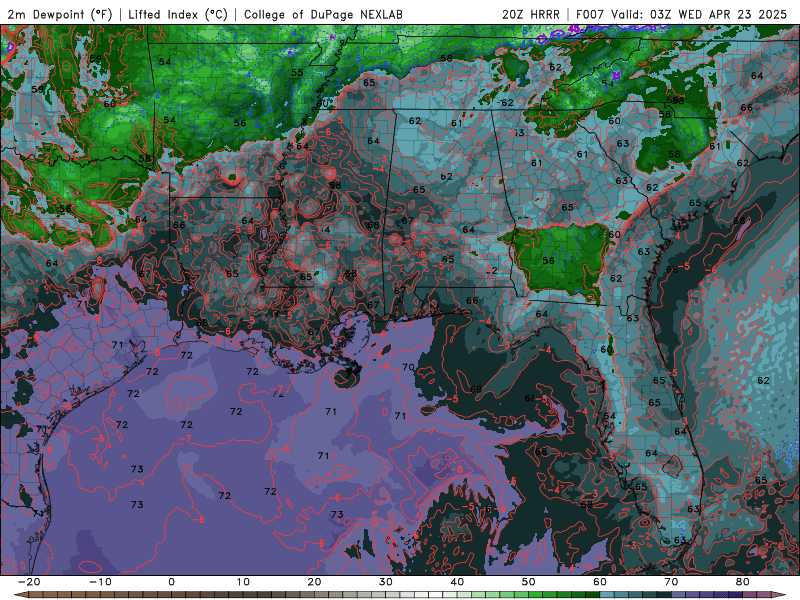Click the "69" dewpoint value over the Gulf
This screenshot has height=600, width=800.
(476, 389)
